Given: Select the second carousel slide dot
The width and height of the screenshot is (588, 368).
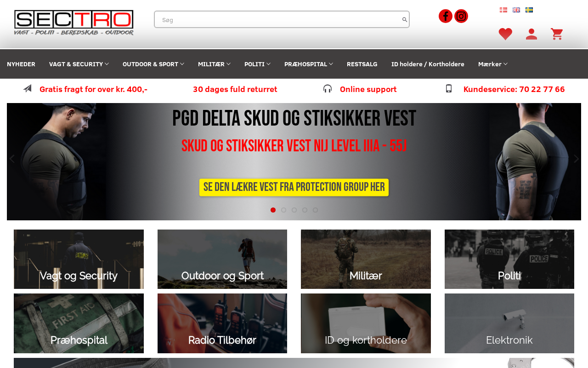Looking at the screenshot, I should [283, 210].
